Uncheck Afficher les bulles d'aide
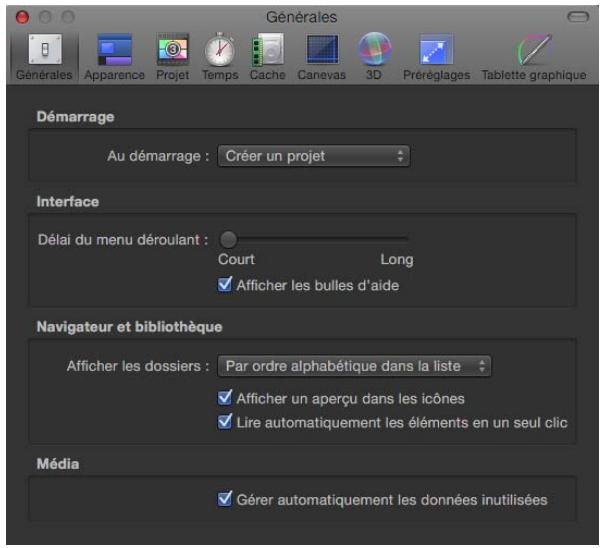 point(225,285)
